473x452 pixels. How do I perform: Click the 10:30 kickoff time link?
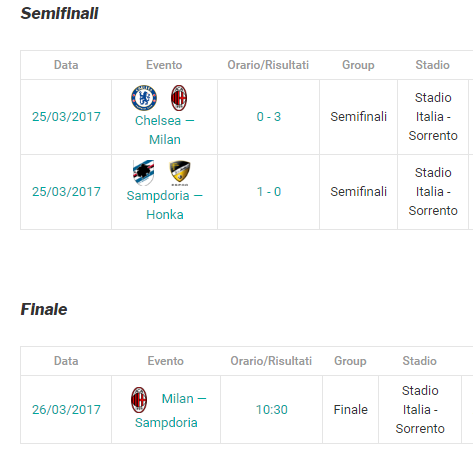272,410
